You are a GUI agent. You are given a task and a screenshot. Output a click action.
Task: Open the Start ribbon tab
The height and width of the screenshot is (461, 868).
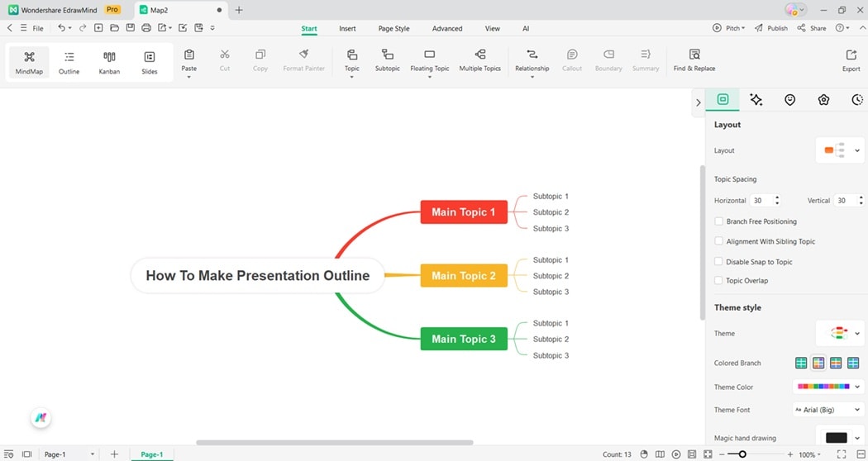pyautogui.click(x=309, y=29)
